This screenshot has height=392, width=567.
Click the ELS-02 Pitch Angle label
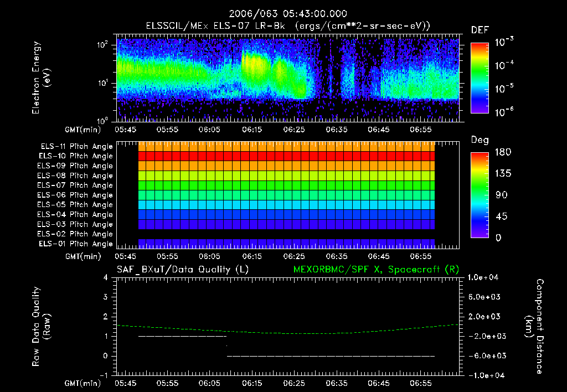coord(76,234)
